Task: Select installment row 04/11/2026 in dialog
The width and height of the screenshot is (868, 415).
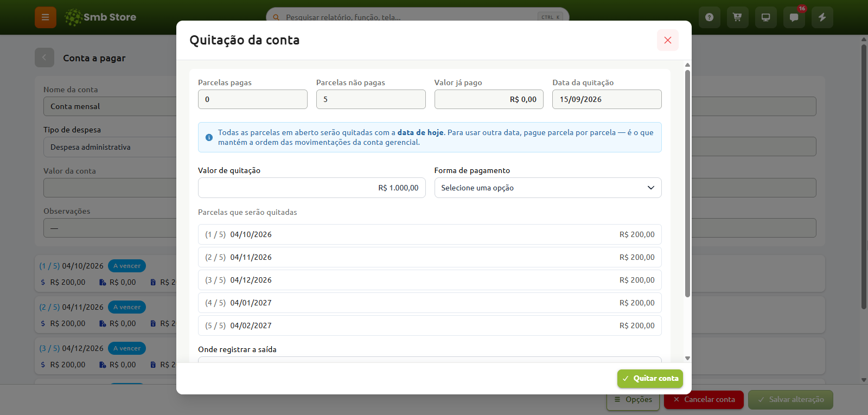Action: (430, 257)
